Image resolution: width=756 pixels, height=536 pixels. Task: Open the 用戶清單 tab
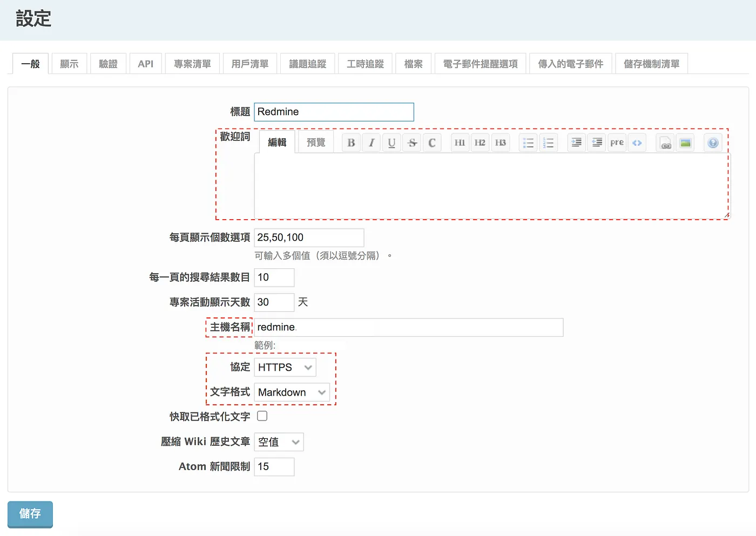250,64
